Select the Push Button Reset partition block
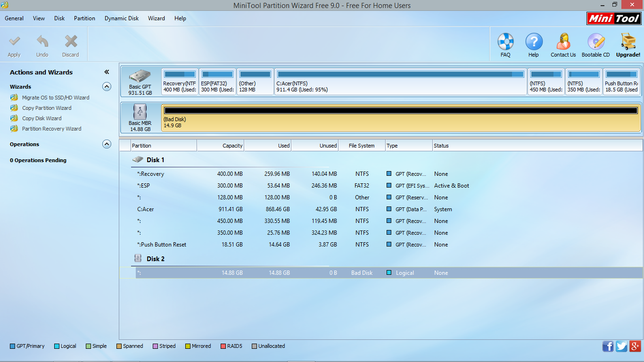The image size is (644, 362). click(x=621, y=82)
